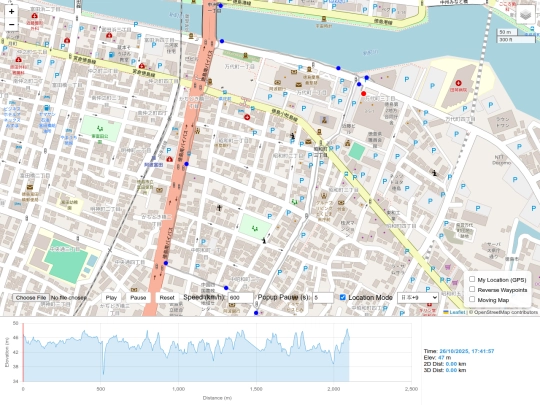Enable My Location (GPS) checkbox
The height and width of the screenshot is (405, 540).
472,279
